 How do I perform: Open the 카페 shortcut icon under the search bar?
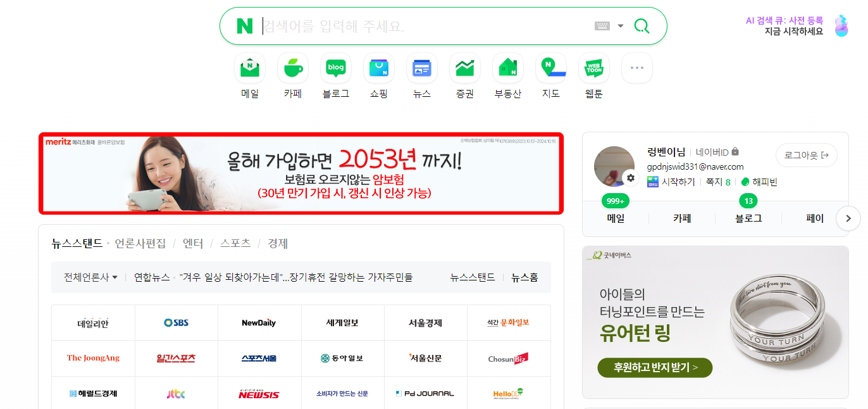pos(293,68)
